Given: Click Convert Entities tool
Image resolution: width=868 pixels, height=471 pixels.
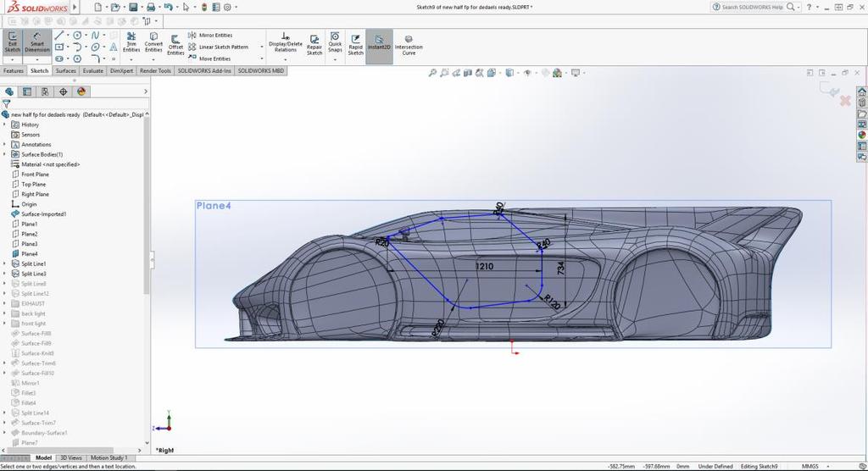Looking at the screenshot, I should pyautogui.click(x=153, y=42).
